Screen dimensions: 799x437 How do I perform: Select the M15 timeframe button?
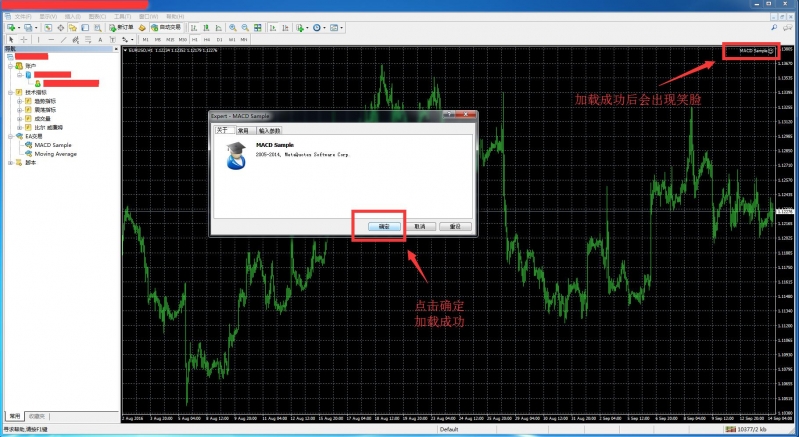tap(169, 39)
